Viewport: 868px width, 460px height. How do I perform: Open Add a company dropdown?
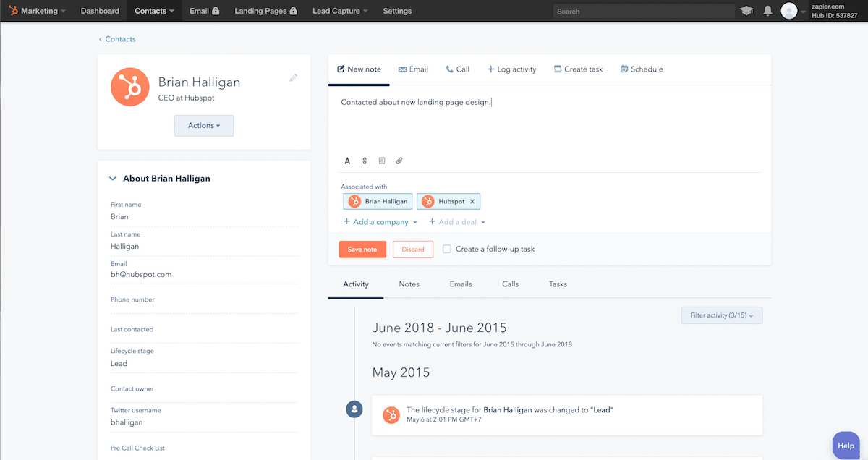380,222
